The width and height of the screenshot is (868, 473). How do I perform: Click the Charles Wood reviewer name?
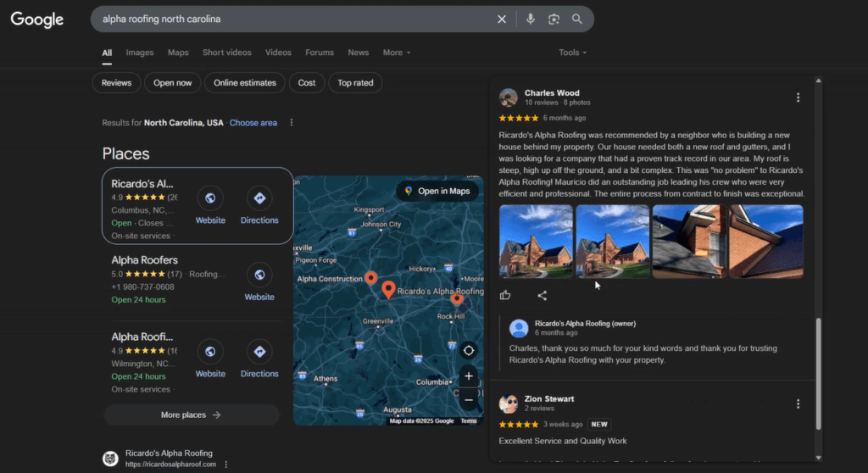point(552,93)
